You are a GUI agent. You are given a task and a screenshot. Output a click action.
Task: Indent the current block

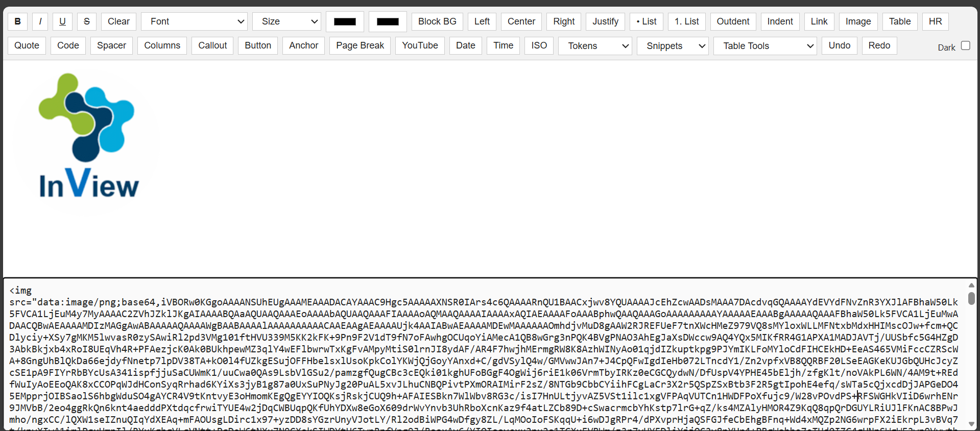click(780, 21)
